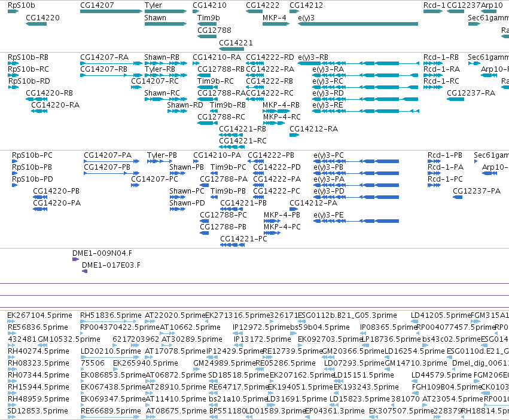Open the DME1-009N04.F feature label
This screenshot has width=509, height=420.
coord(102,253)
